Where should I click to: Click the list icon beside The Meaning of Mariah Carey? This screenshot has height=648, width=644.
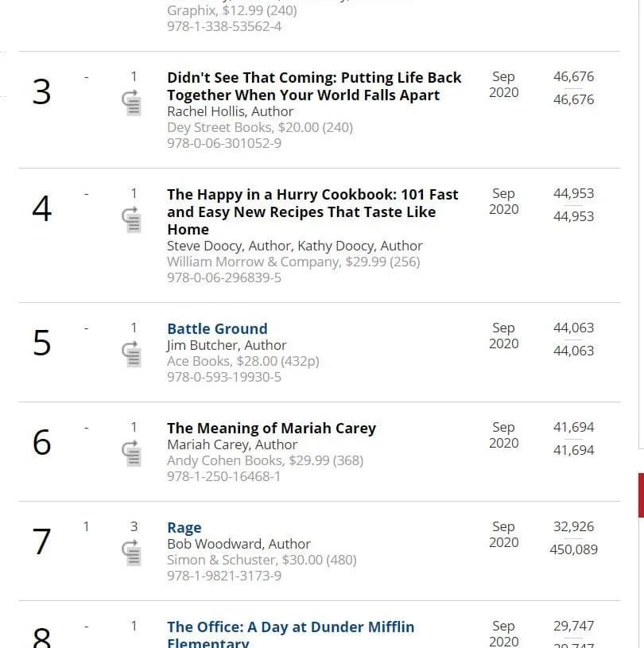click(x=133, y=453)
